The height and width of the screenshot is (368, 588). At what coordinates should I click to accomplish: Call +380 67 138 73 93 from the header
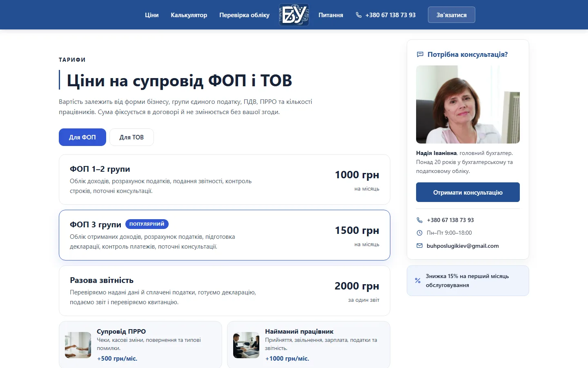point(390,15)
